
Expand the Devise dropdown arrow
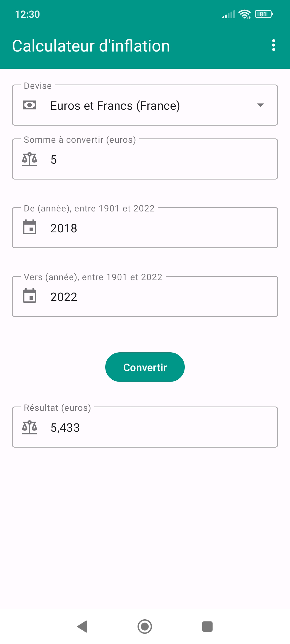point(260,105)
